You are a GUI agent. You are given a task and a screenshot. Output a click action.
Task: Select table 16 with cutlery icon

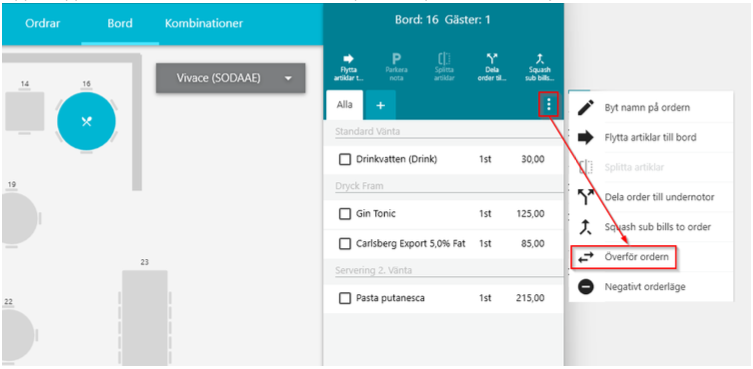coord(86,122)
